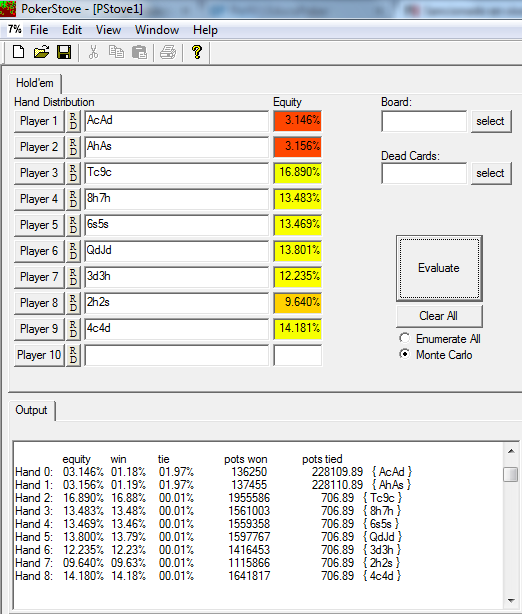Click the RD button for Player 4

(73, 199)
